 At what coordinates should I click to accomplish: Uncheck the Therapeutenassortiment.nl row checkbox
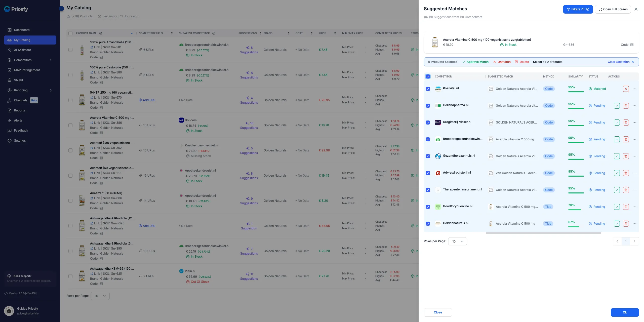[x=428, y=190]
